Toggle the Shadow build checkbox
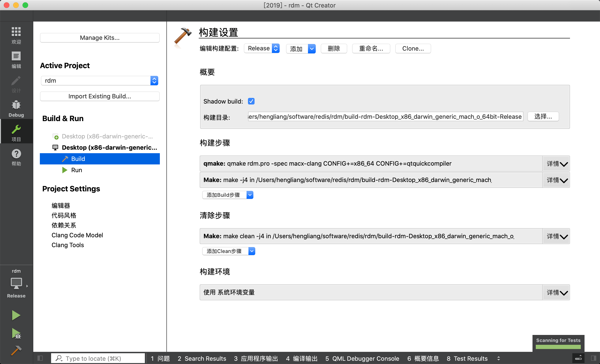 pos(251,101)
